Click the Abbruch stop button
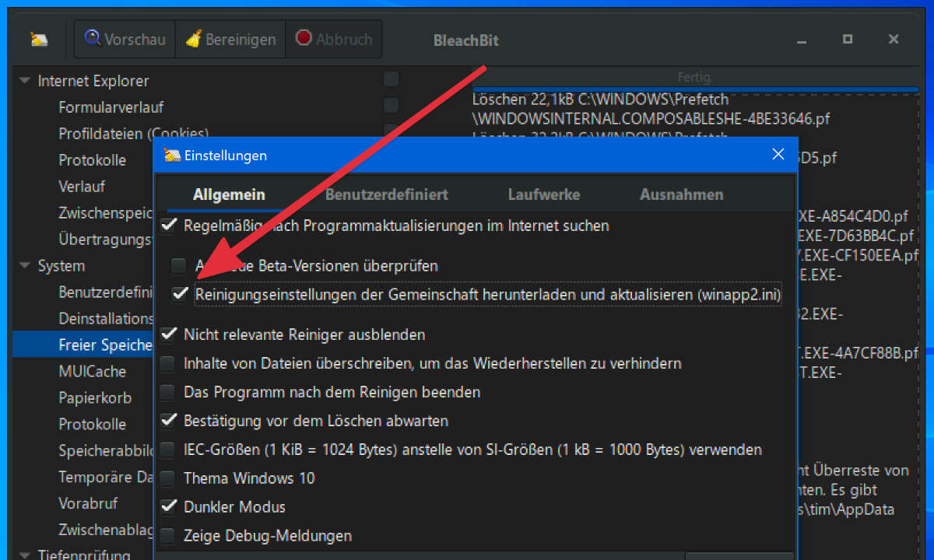Viewport: 934px width, 560px height. pos(334,39)
